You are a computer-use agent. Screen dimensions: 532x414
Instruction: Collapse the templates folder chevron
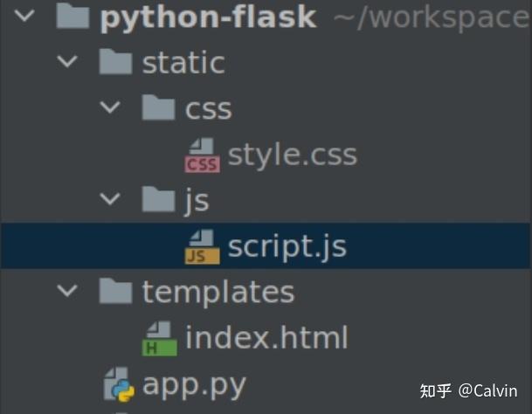pyautogui.click(x=66, y=292)
